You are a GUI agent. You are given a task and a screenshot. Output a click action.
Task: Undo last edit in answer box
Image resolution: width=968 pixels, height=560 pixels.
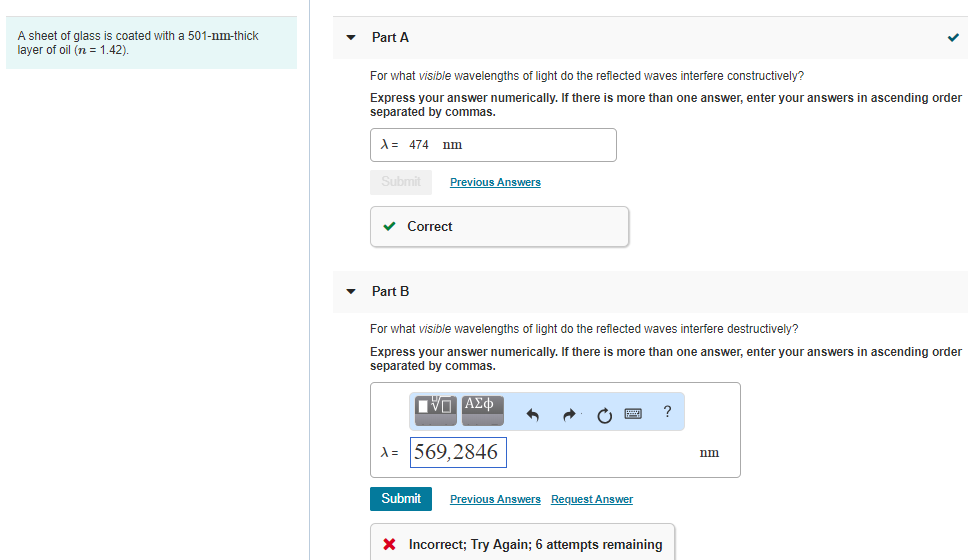[x=532, y=414]
